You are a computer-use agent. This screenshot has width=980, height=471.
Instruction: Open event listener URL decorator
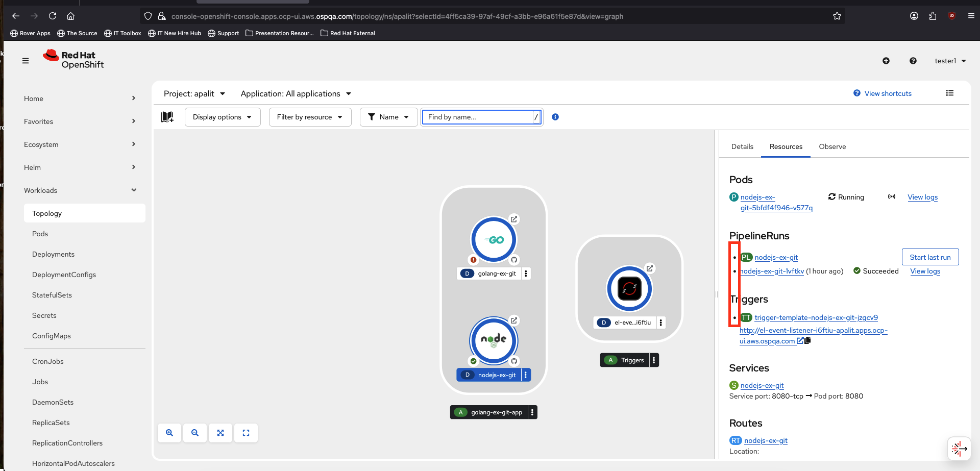click(650, 268)
